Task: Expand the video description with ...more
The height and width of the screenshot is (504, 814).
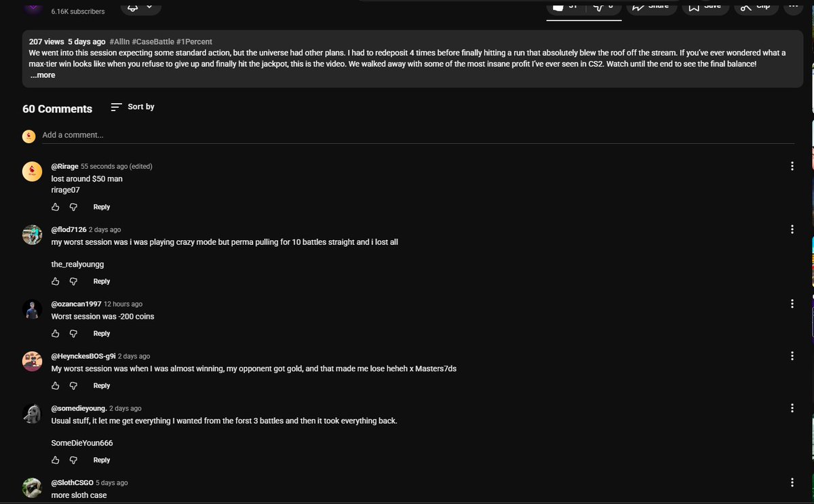Action: point(43,75)
